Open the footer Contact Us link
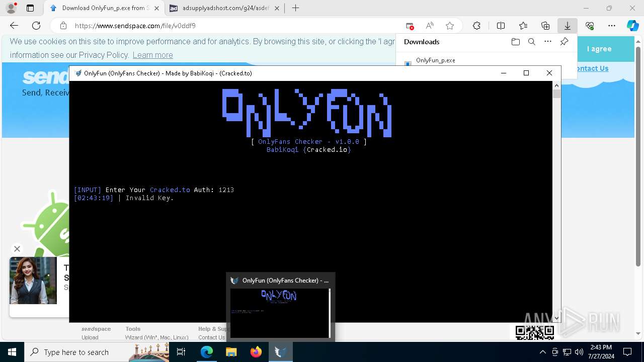 (x=211, y=337)
